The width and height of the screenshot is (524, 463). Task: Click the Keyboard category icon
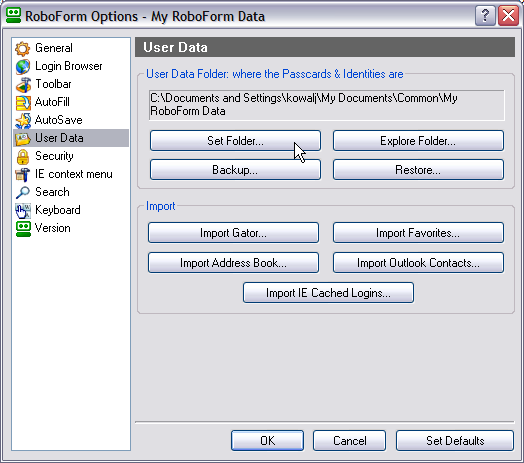point(23,211)
